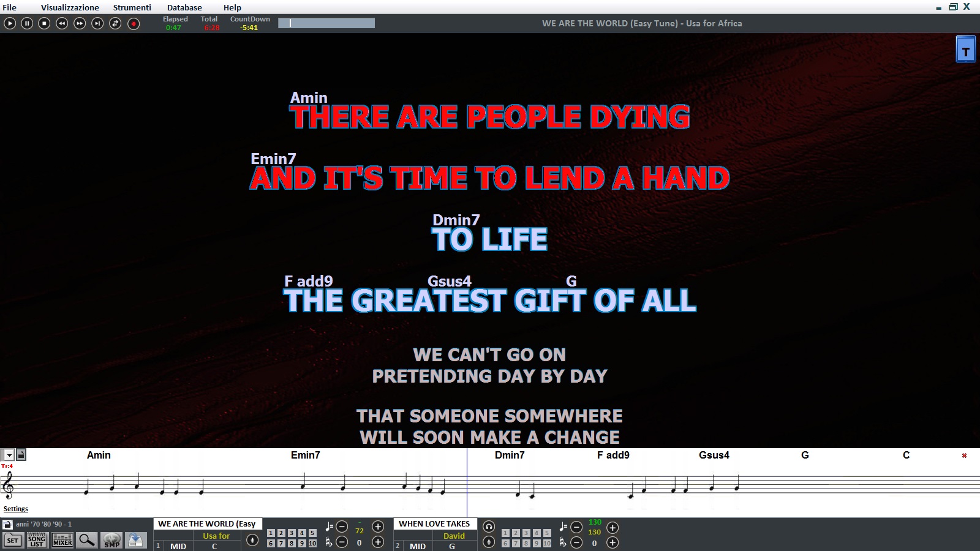Select player 1 marker button 5
980x551 pixels.
[312, 533]
